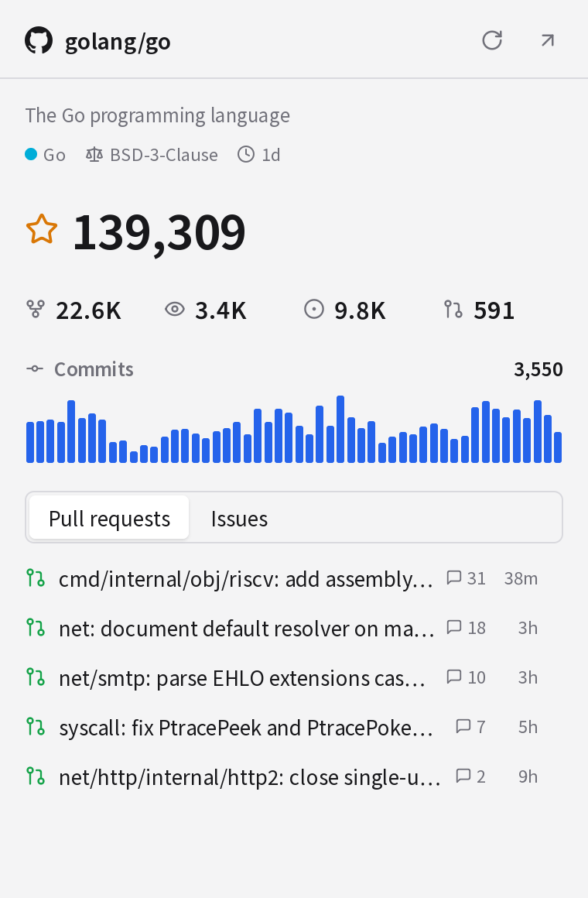The image size is (588, 898).
Task: Click the first bar of commits chart
Action: 29,443
